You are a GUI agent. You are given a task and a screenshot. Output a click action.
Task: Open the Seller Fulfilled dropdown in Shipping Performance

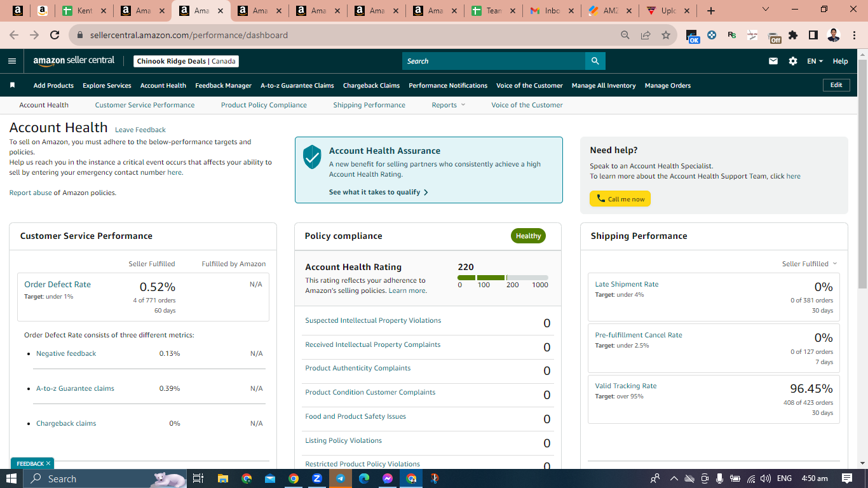[x=810, y=264]
